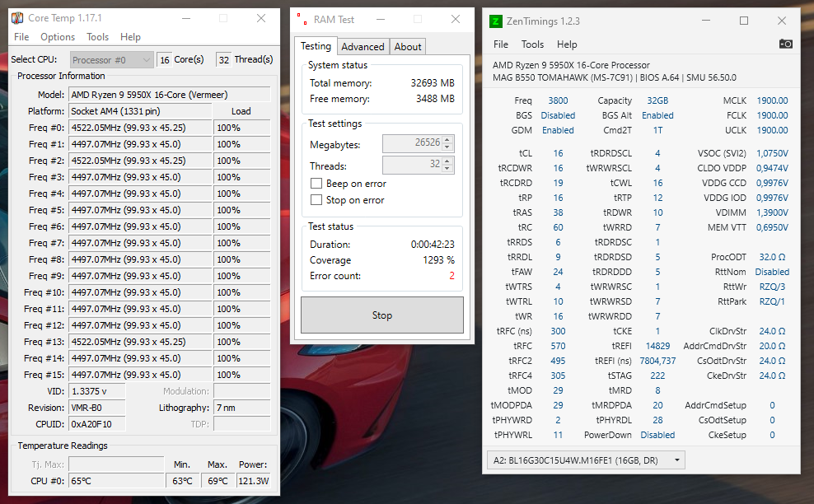Increase Megabytes value with up arrow
Viewport: 814px width, 504px height.
[x=447, y=139]
